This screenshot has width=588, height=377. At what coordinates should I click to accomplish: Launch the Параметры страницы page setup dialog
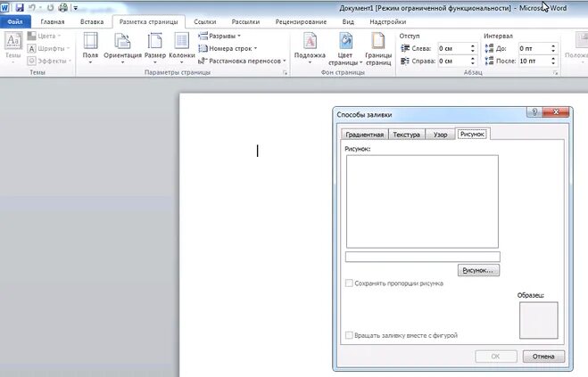tap(285, 73)
